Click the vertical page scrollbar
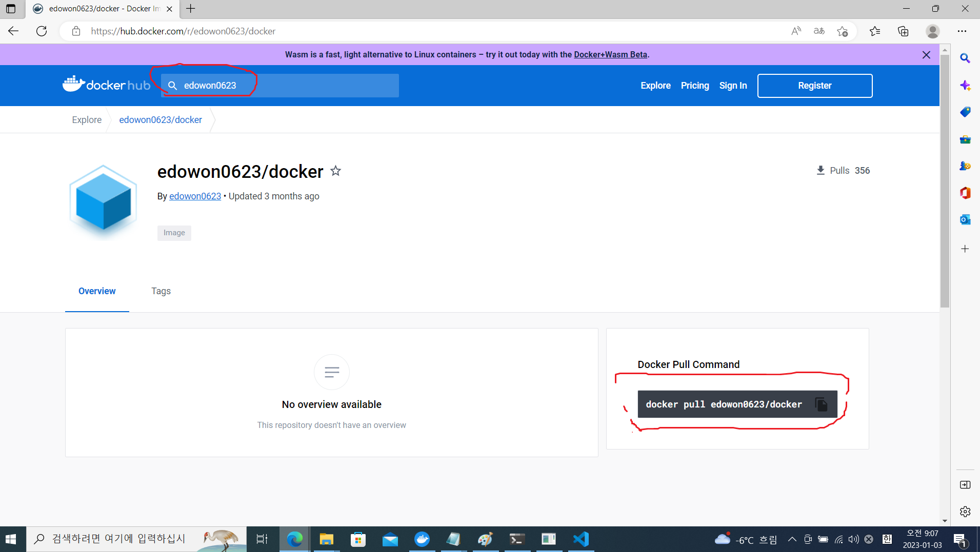 click(945, 182)
